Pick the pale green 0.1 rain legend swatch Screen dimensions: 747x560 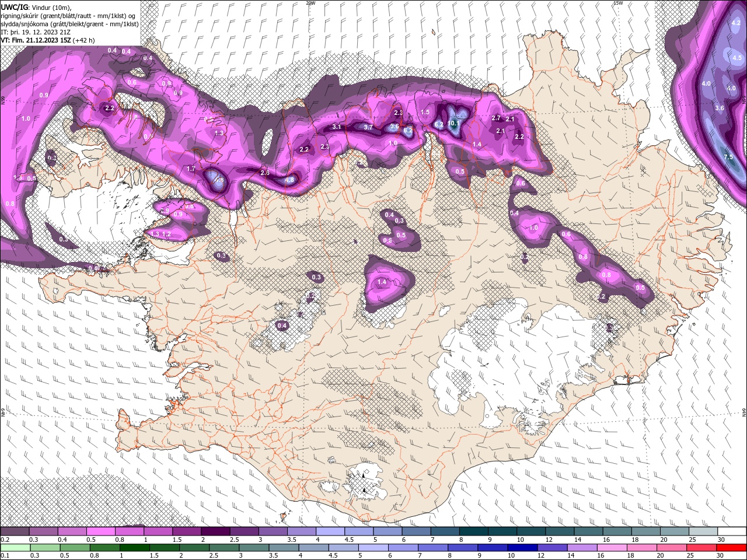click(15, 548)
